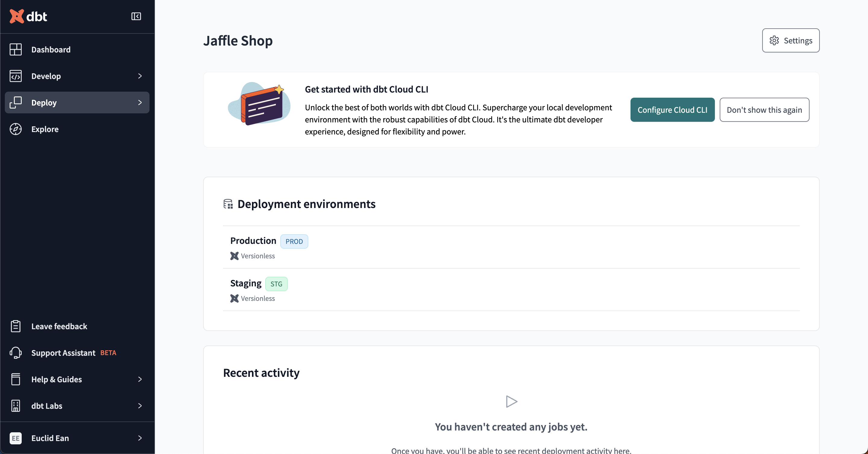Click the recent activity play icon
The width and height of the screenshot is (868, 454).
[510, 402]
